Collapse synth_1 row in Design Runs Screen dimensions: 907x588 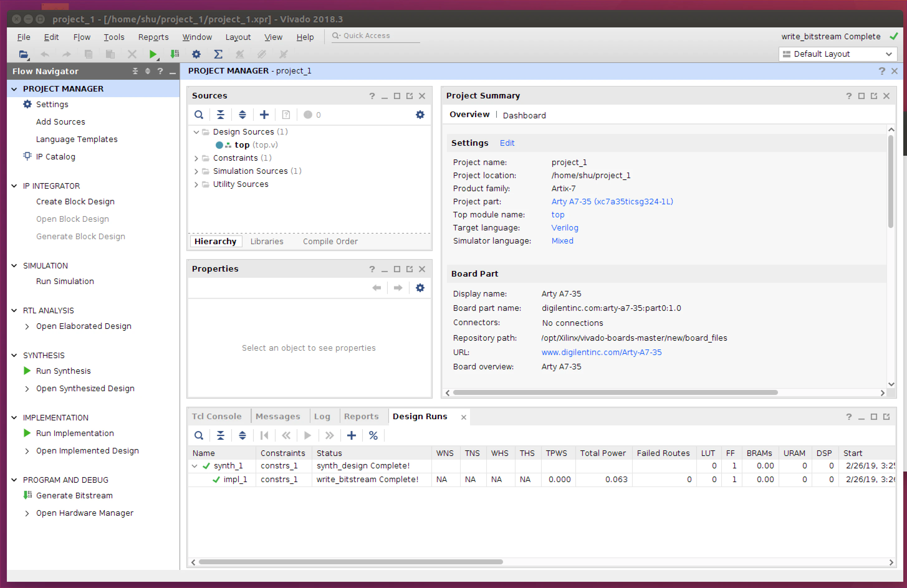click(x=194, y=466)
